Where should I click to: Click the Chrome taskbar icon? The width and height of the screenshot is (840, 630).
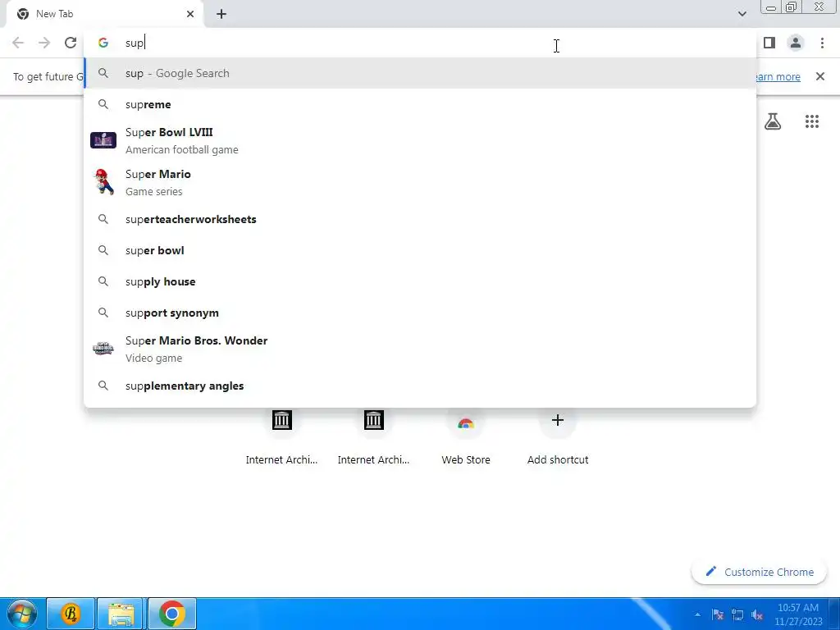click(x=172, y=614)
